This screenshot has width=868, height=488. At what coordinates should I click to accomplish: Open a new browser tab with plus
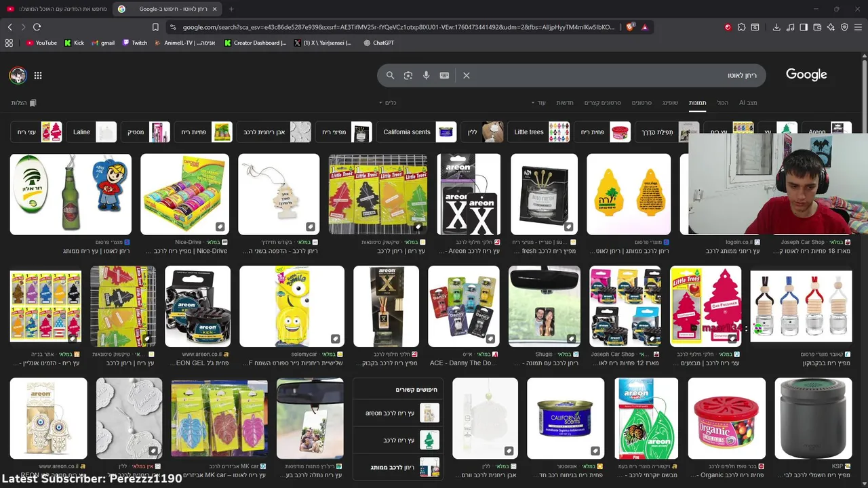[231, 9]
